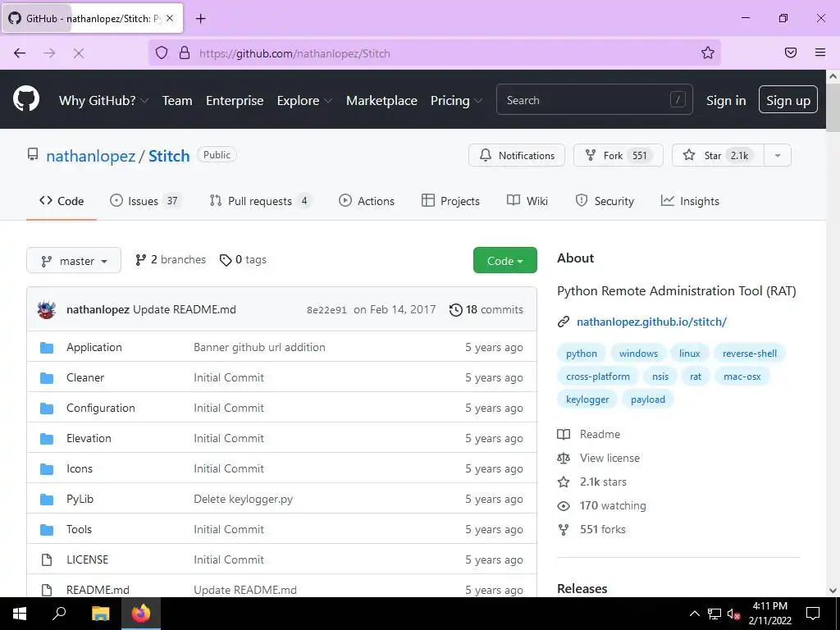Click the Application folder icon
Viewport: 840px width, 630px height.
coord(47,348)
